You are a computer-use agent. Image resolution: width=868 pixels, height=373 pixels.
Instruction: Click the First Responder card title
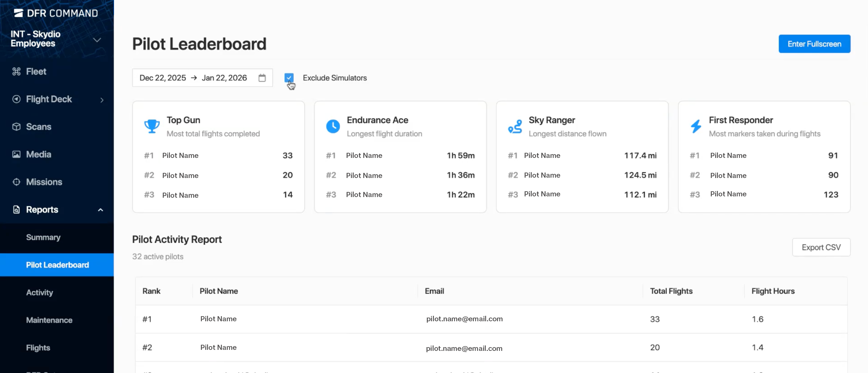(x=741, y=120)
